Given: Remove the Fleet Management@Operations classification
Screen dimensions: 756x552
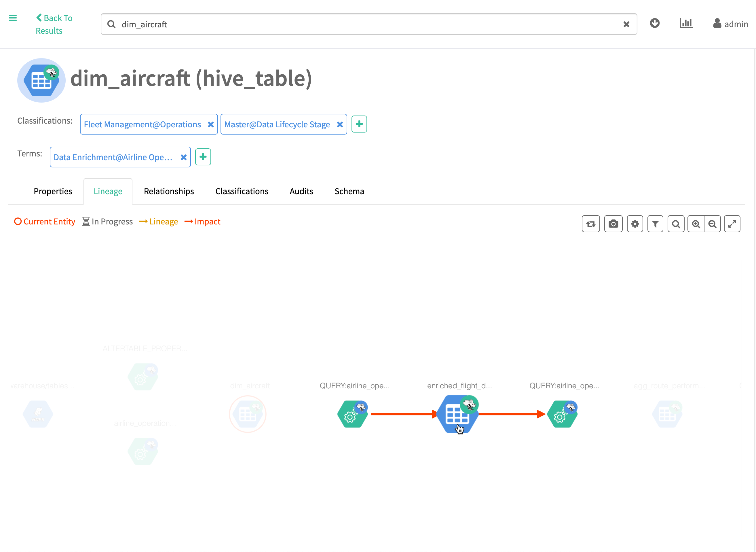Looking at the screenshot, I should [x=211, y=124].
